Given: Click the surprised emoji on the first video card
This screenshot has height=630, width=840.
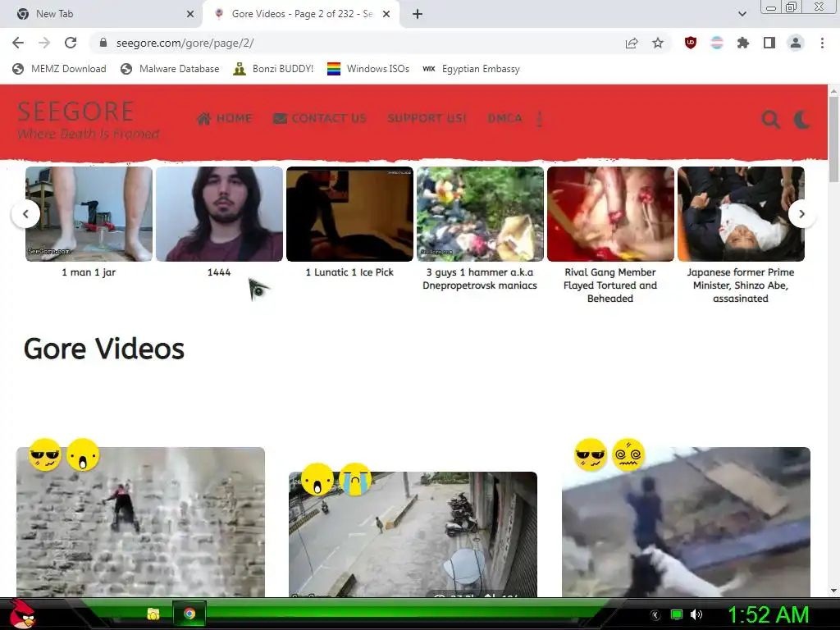Looking at the screenshot, I should (x=83, y=454).
